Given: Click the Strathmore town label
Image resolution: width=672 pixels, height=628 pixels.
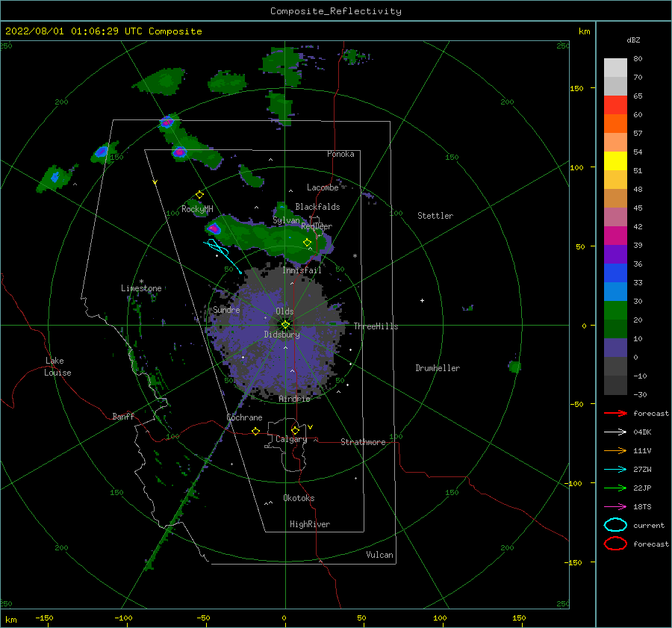Looking at the screenshot, I should [x=363, y=442].
